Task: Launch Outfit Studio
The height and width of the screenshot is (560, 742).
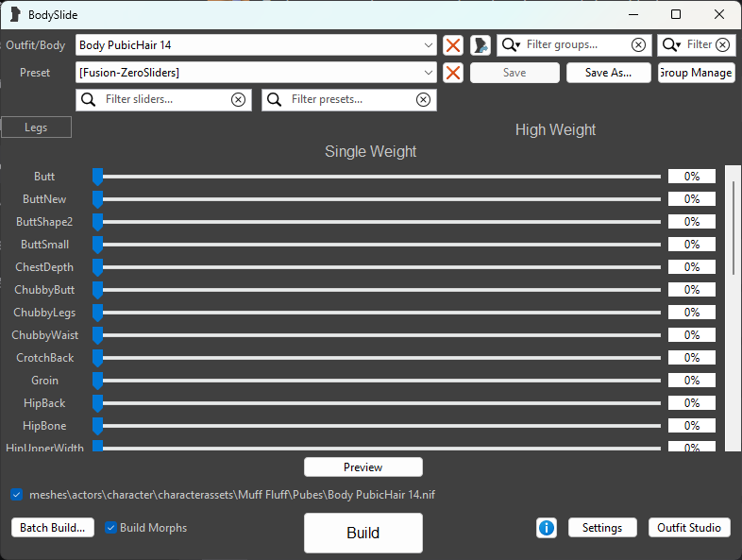Action: [x=689, y=528]
